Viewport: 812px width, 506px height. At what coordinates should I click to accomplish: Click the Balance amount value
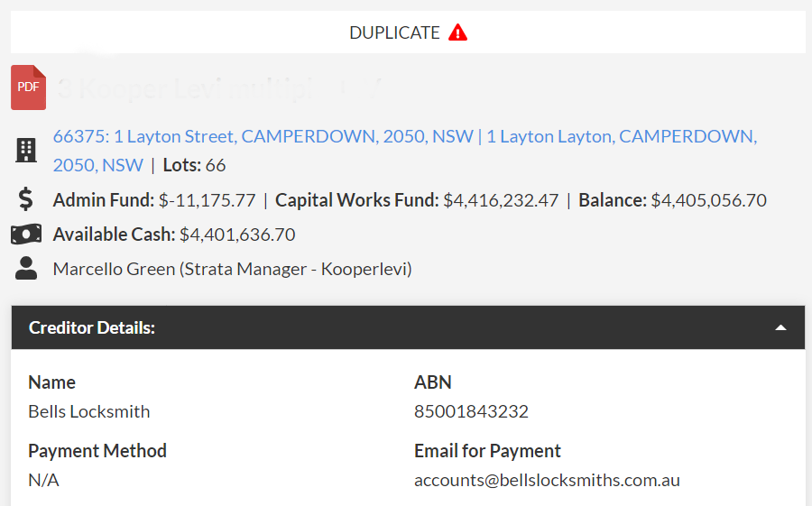(708, 200)
